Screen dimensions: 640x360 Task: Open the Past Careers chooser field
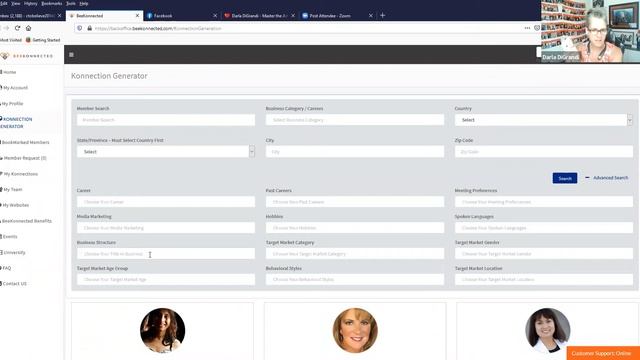click(355, 202)
